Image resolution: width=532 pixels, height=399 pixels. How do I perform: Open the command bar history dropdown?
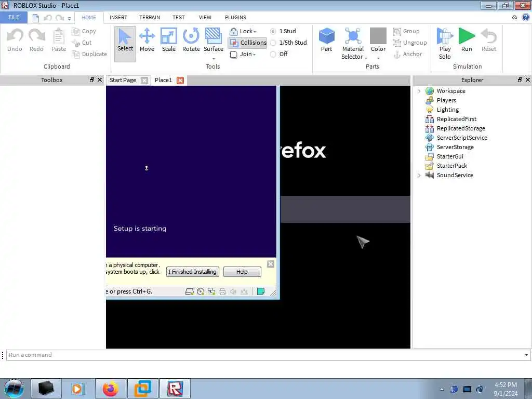coord(526,355)
